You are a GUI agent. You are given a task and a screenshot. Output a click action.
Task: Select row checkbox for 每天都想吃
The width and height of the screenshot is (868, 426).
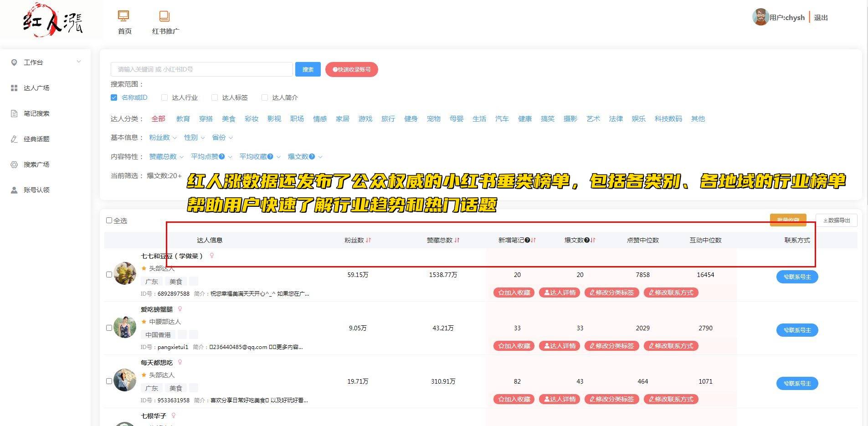pos(109,381)
